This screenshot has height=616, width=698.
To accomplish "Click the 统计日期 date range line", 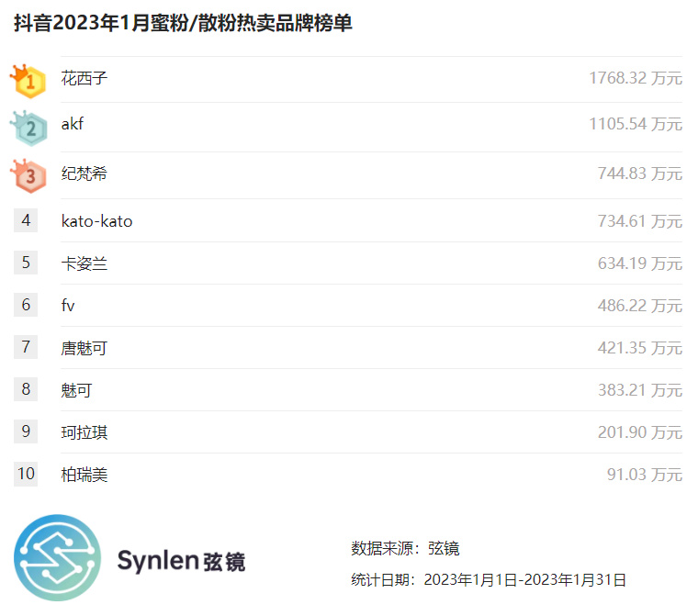I will pyautogui.click(x=489, y=580).
